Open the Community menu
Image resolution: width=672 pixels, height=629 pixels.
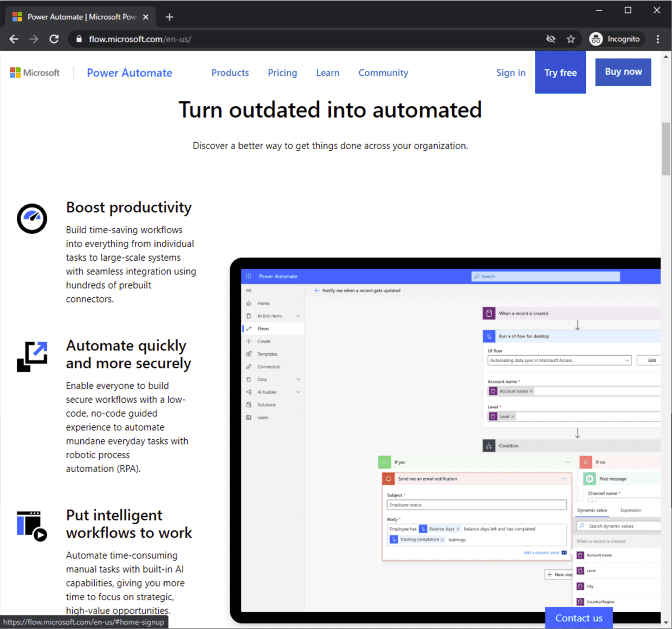click(x=383, y=73)
